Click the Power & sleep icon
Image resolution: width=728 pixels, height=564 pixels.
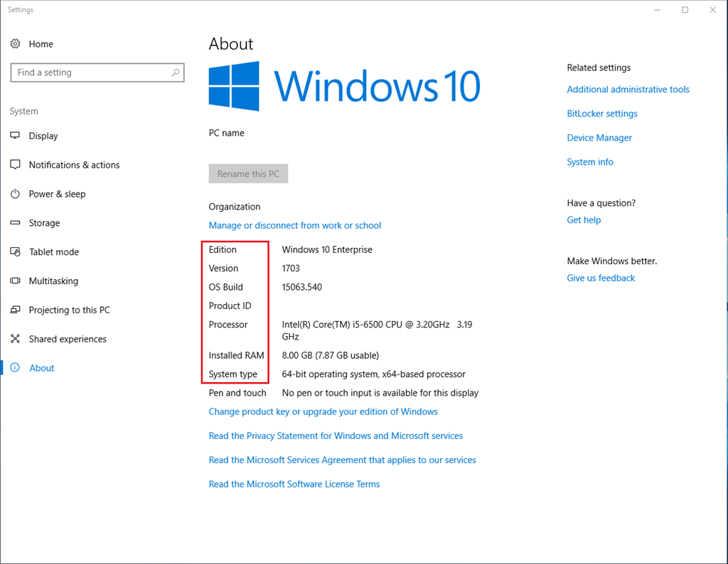(16, 193)
